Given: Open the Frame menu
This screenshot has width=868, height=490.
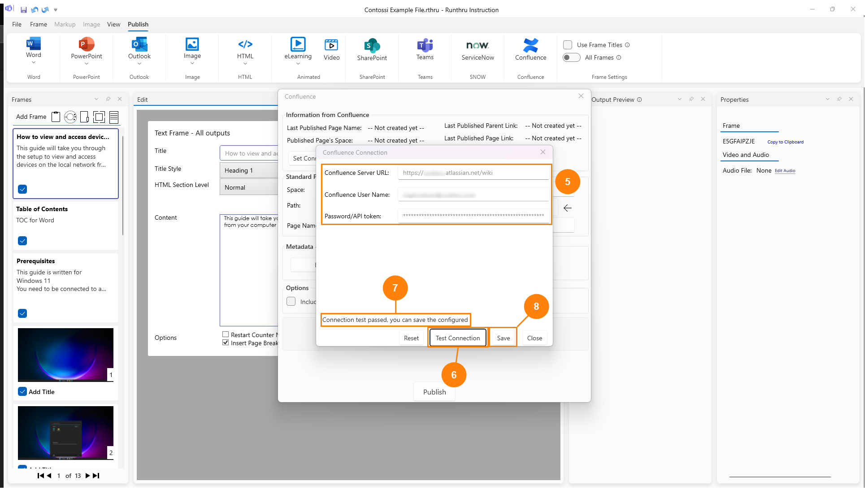Looking at the screenshot, I should [38, 24].
